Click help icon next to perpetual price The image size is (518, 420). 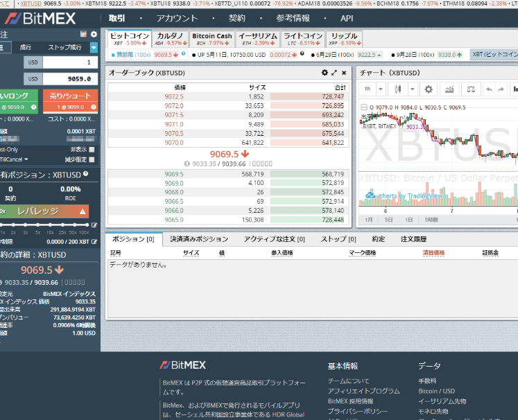click(x=183, y=53)
